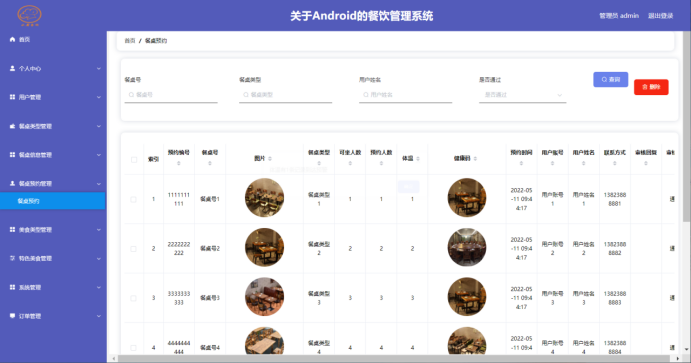Click 退出登录 to log out

click(660, 16)
